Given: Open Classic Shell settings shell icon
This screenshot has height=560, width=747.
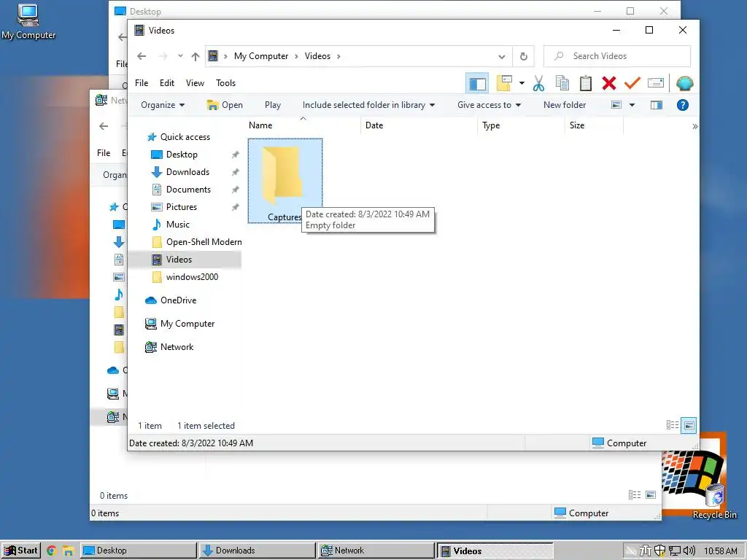Looking at the screenshot, I should pos(684,83).
